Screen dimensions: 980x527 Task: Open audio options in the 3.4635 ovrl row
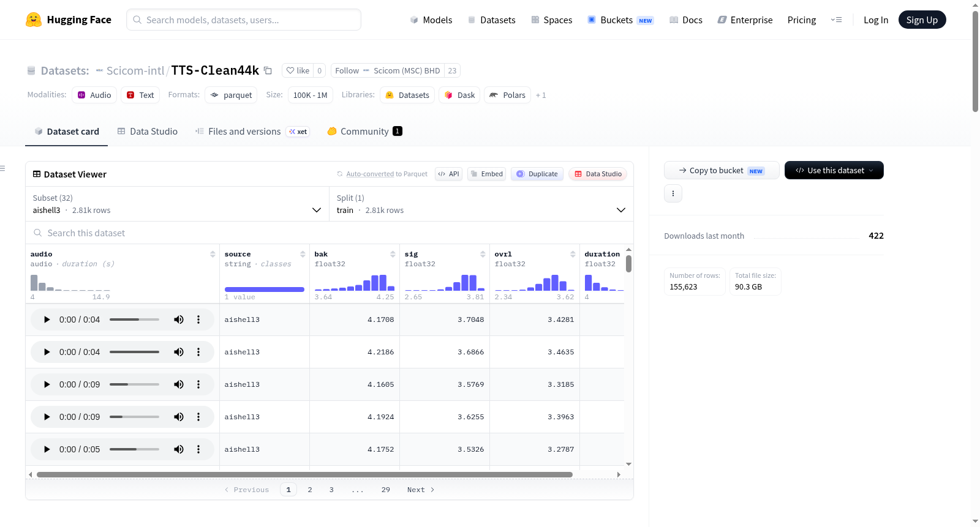point(198,352)
